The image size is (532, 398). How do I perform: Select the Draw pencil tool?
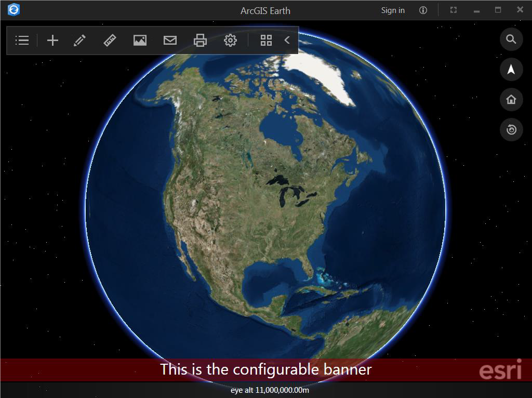[x=79, y=41]
